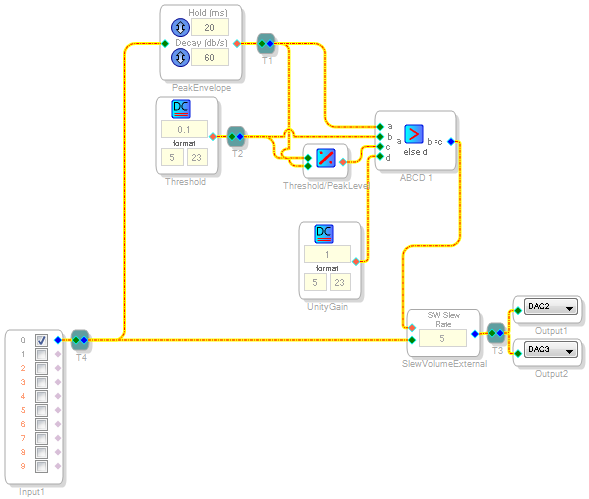The width and height of the screenshot is (589, 499).
Task: Click ABCD 1 input pin d
Action: pos(380,156)
